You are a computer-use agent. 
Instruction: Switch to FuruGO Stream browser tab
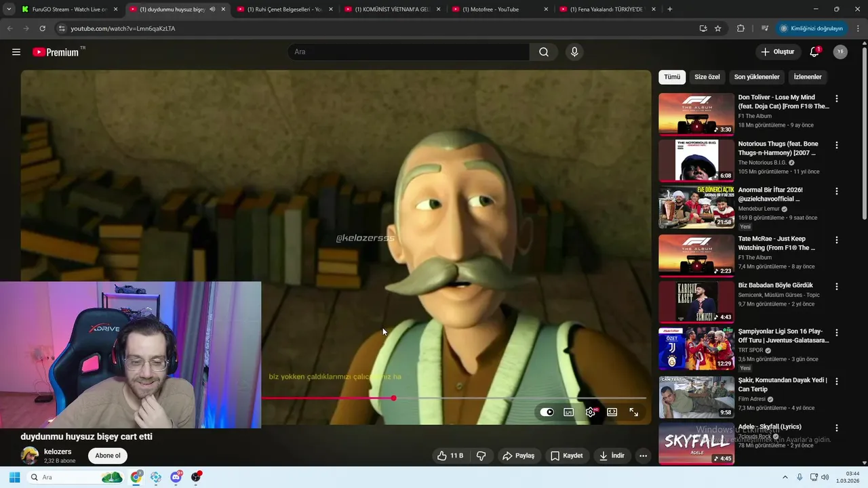click(x=70, y=9)
